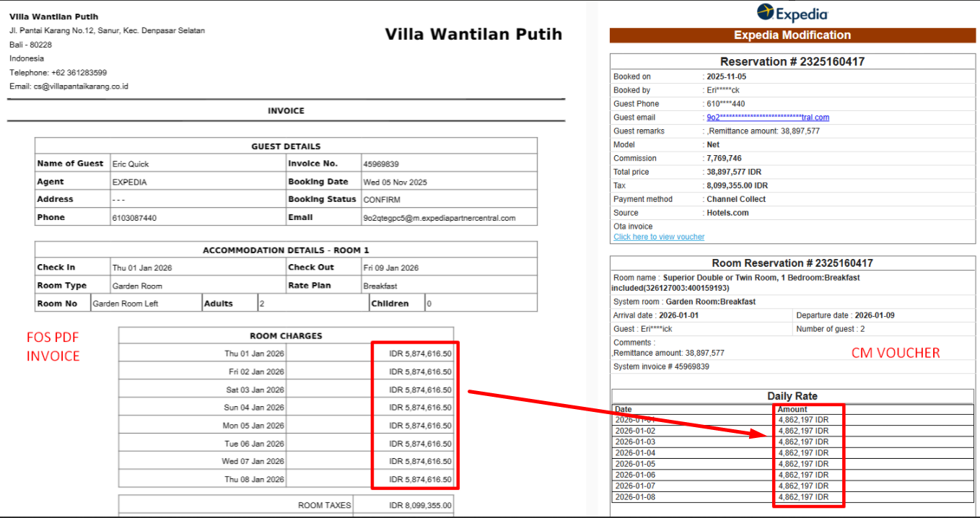This screenshot has height=518, width=980.
Task: Select the '2026-01-05' daily rate date
Action: pyautogui.click(x=635, y=464)
